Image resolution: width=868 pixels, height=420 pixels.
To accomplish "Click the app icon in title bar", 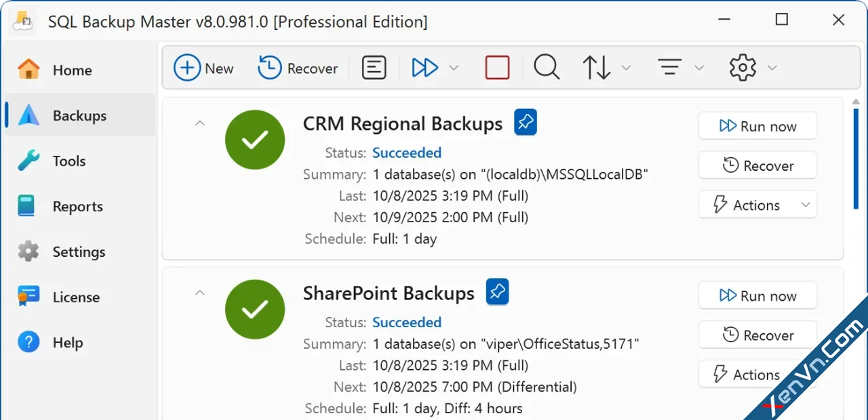I will click(x=23, y=21).
